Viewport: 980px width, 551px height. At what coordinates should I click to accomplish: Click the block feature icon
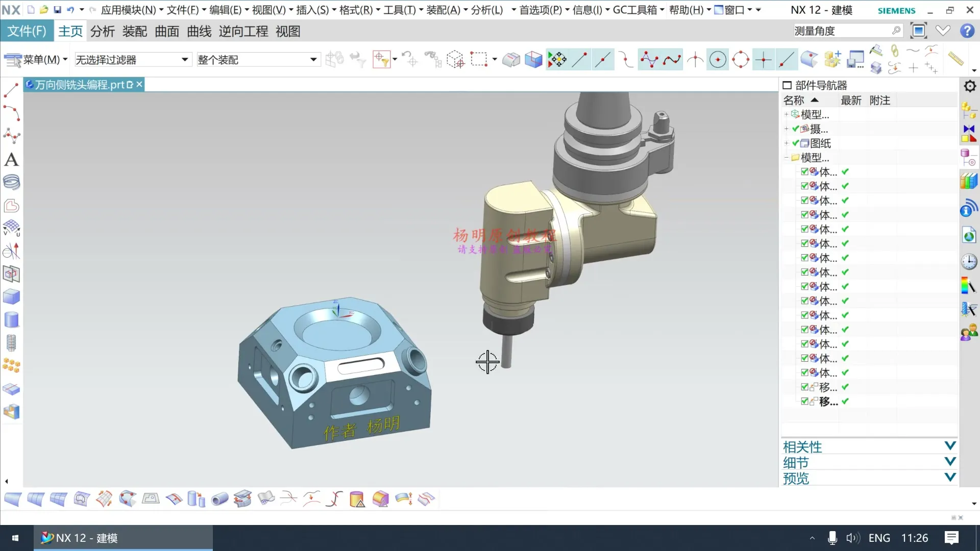point(11,296)
